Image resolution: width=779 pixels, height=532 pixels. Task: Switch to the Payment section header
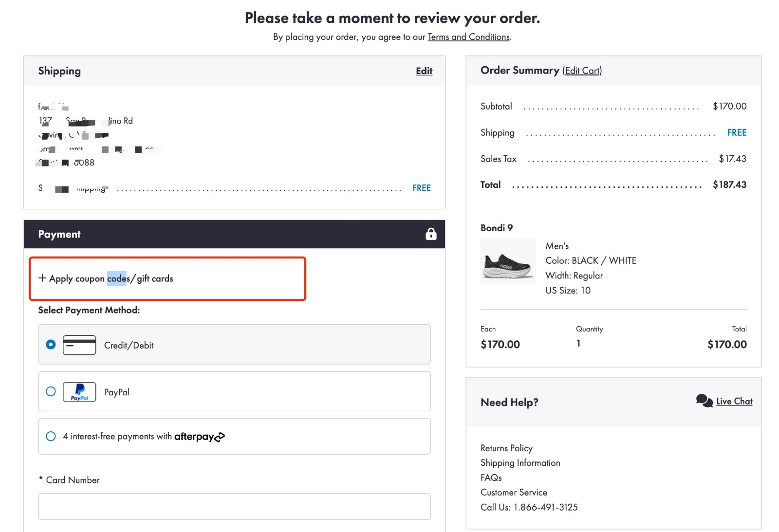59,234
